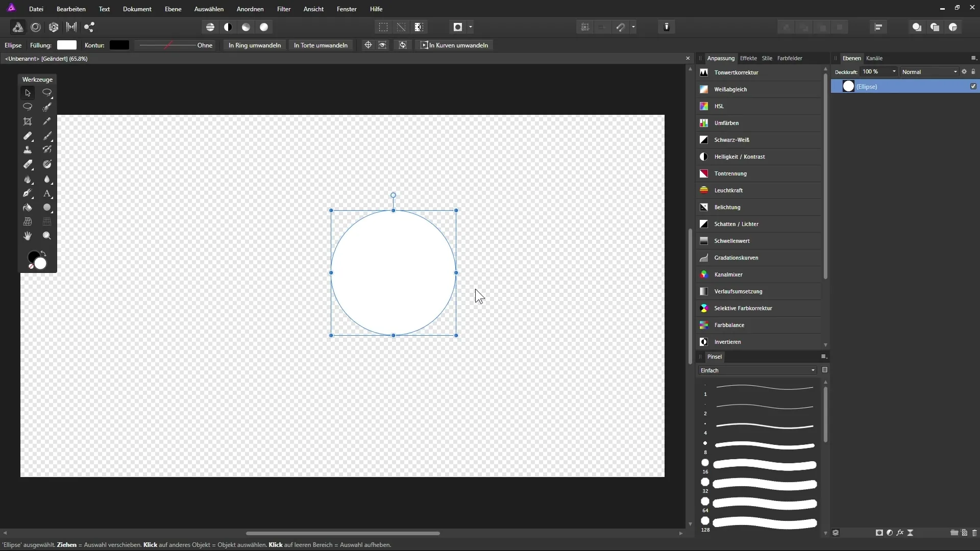Open the Anordnen menu
This screenshot has width=980, height=551.
click(250, 9)
